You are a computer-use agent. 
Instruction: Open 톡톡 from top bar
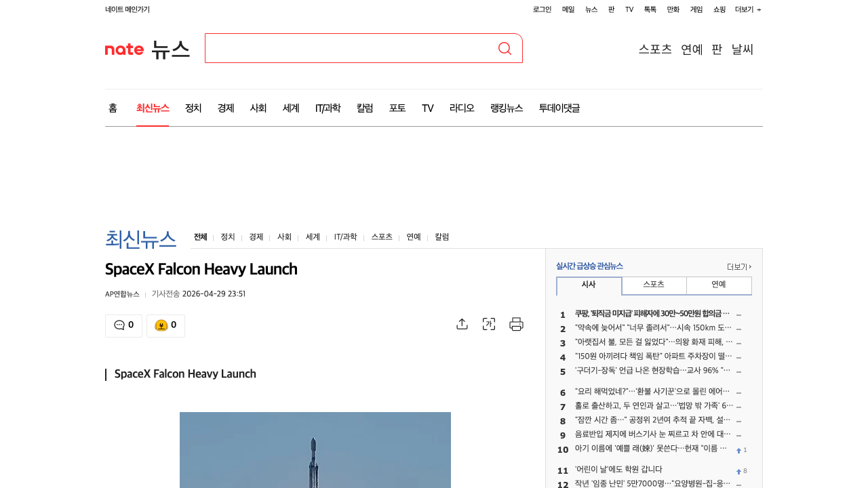(650, 9)
